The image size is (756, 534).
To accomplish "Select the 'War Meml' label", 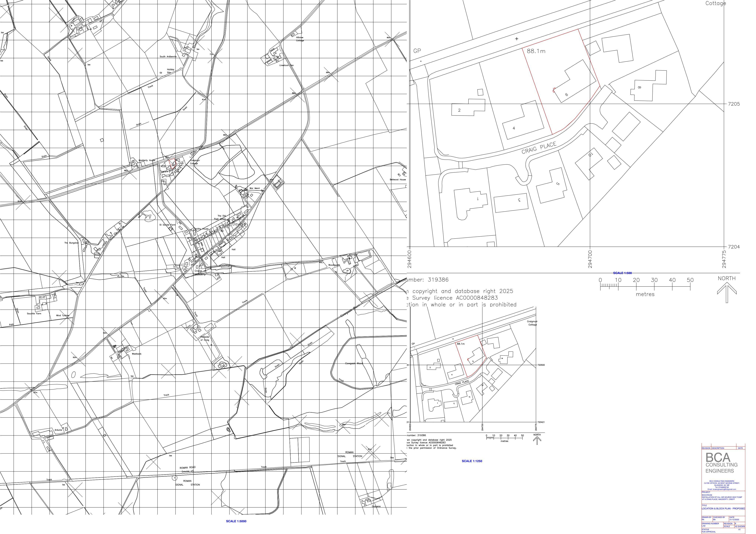I will click(x=255, y=188).
